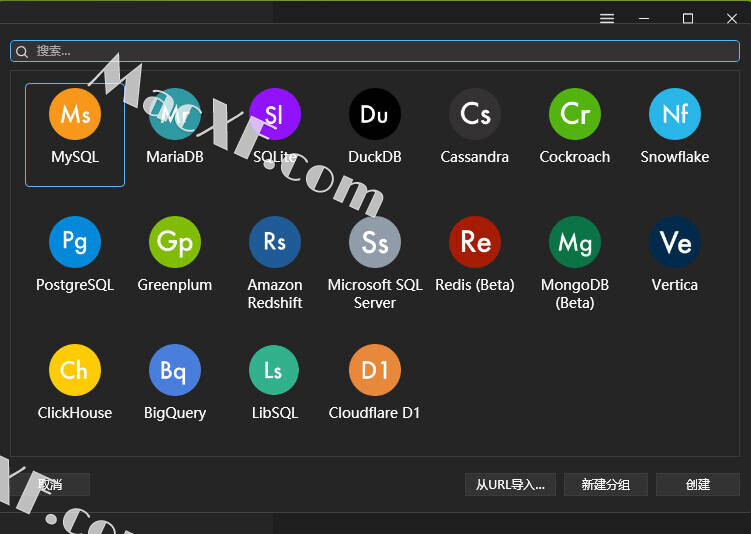Select the PostgreSQL icon
The width and height of the screenshot is (751, 534).
tap(75, 242)
